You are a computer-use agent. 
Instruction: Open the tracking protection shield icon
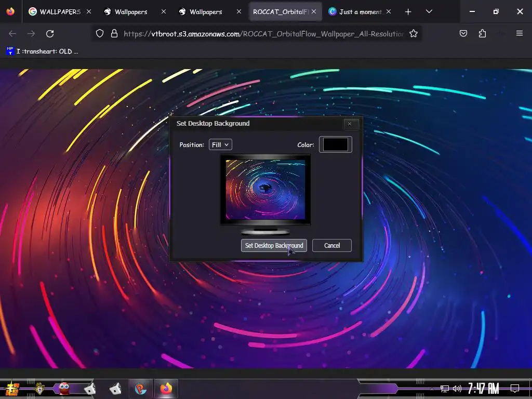(99, 34)
